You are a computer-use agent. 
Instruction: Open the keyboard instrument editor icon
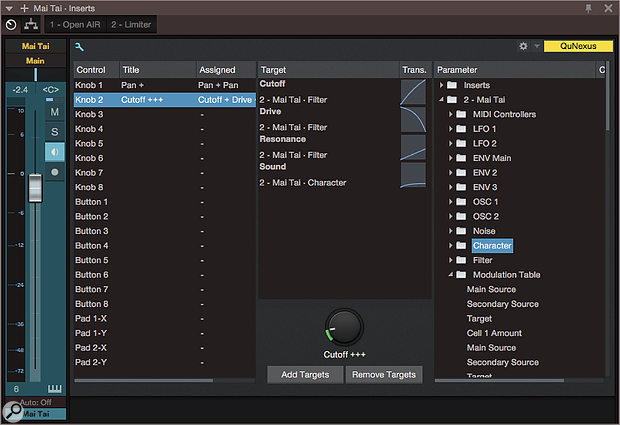pos(55,389)
